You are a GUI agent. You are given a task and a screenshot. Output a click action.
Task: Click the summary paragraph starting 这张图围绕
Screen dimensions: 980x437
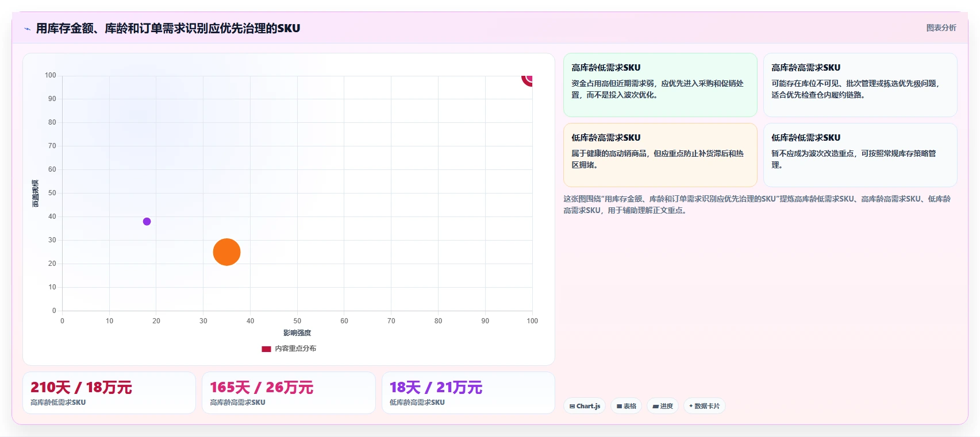pyautogui.click(x=757, y=204)
